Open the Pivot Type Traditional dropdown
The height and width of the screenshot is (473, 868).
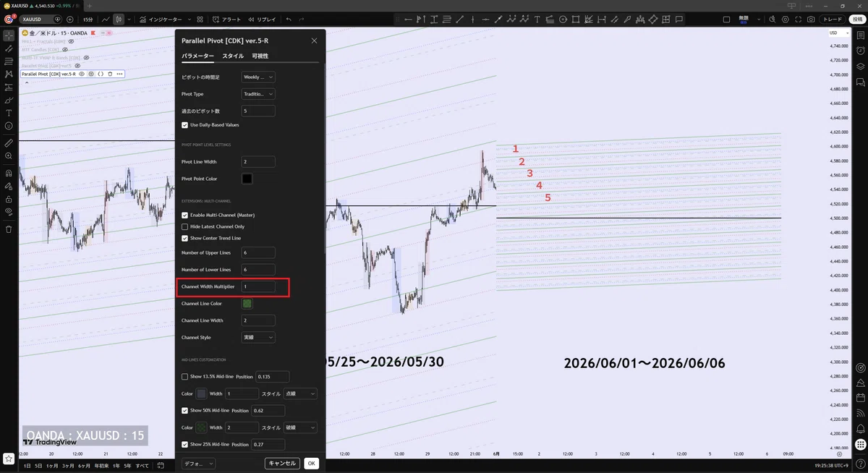(x=258, y=94)
